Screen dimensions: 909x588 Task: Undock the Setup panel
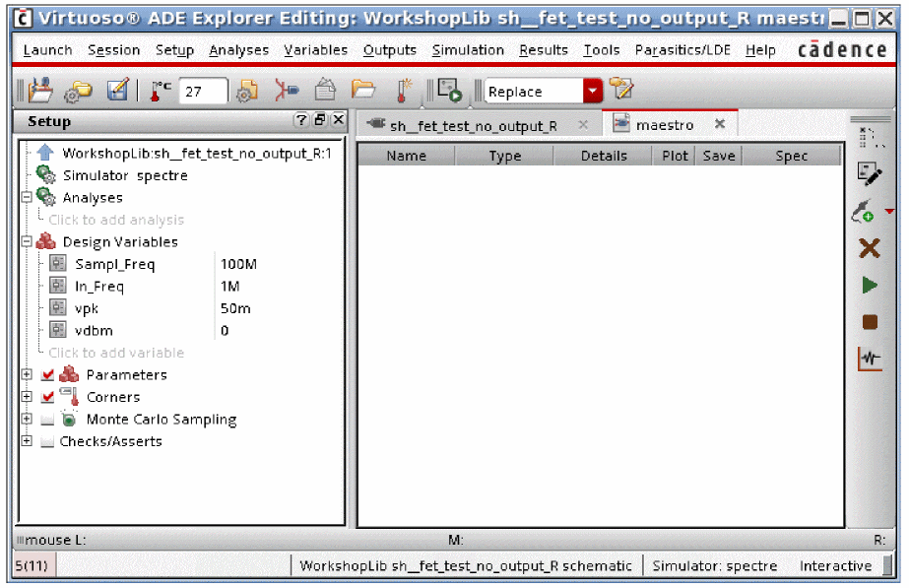coord(319,120)
